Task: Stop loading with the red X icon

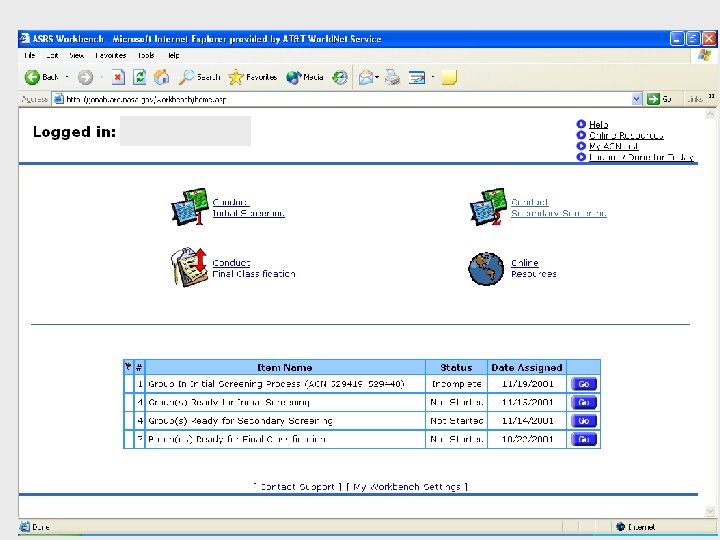Action: [x=118, y=77]
